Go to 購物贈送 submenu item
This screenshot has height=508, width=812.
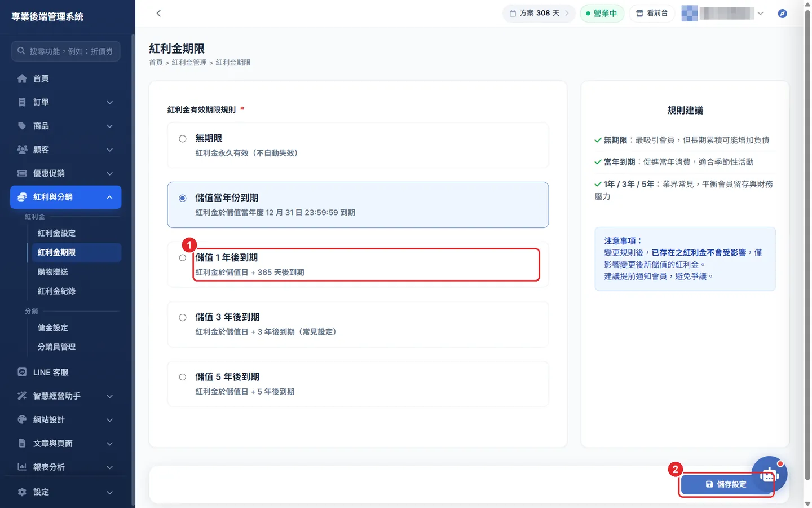[53, 272]
